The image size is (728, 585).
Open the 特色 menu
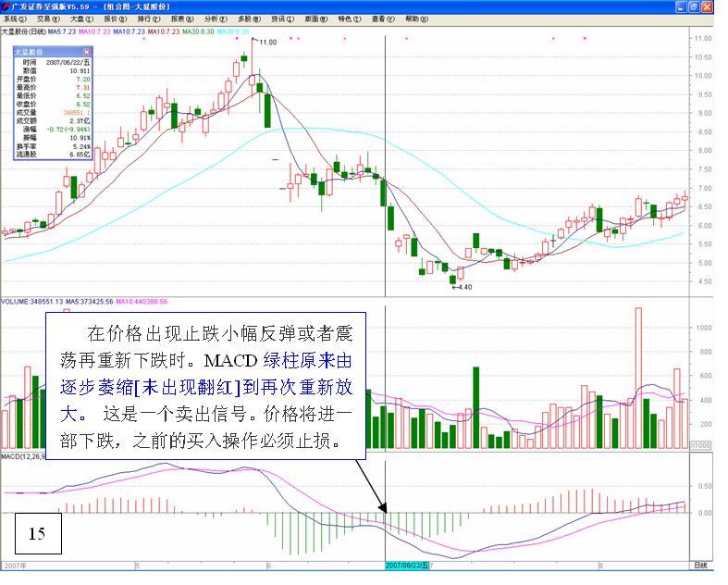click(350, 19)
